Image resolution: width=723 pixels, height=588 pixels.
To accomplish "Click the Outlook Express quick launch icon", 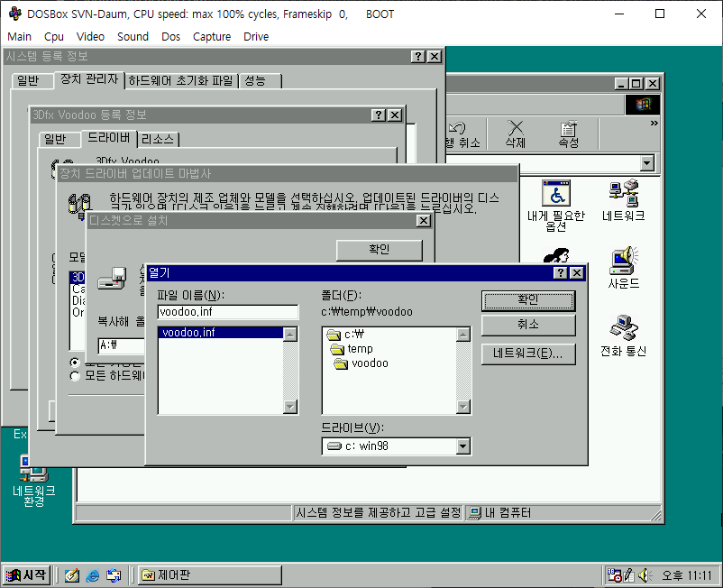I will point(114,575).
